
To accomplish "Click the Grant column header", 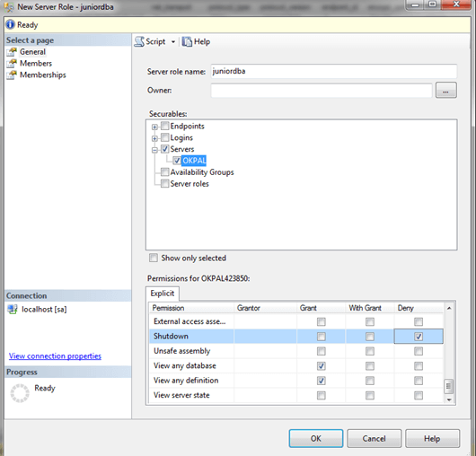I will coord(322,308).
